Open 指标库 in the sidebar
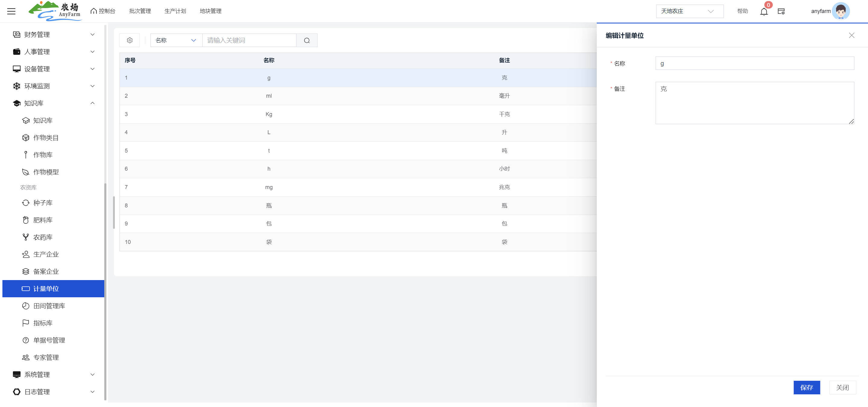Screen dimensions: 868x407 pyautogui.click(x=43, y=323)
